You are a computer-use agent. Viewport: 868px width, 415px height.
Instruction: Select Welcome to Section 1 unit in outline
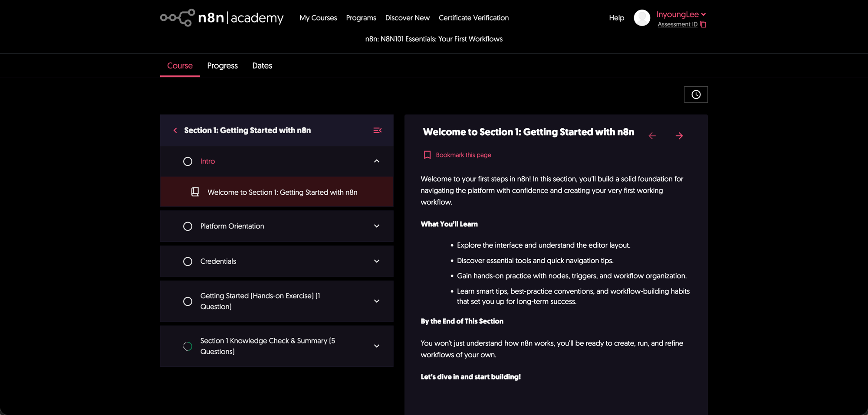(x=276, y=192)
